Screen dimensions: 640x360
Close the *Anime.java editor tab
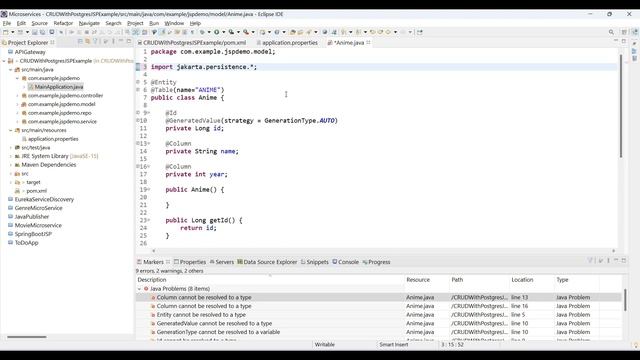click(x=369, y=42)
